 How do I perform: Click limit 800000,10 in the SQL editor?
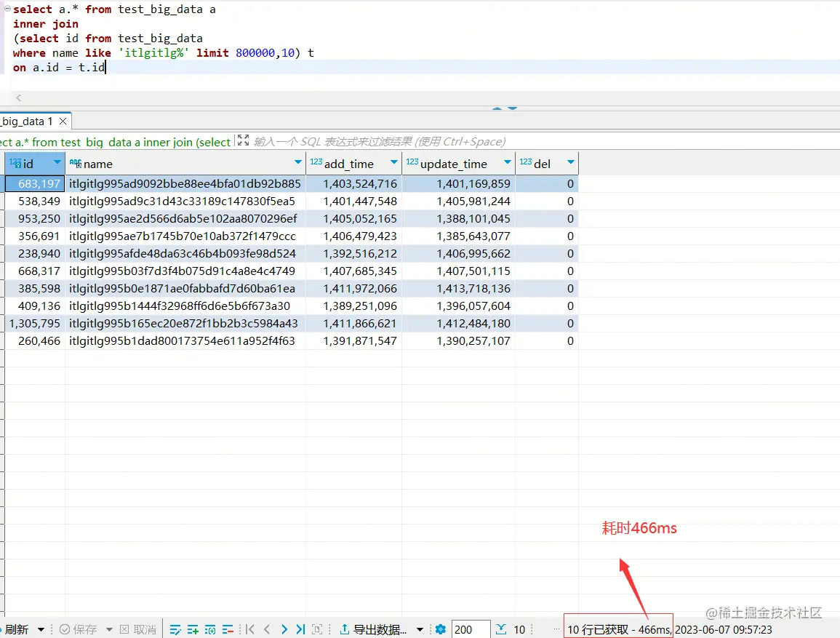pyautogui.click(x=245, y=53)
